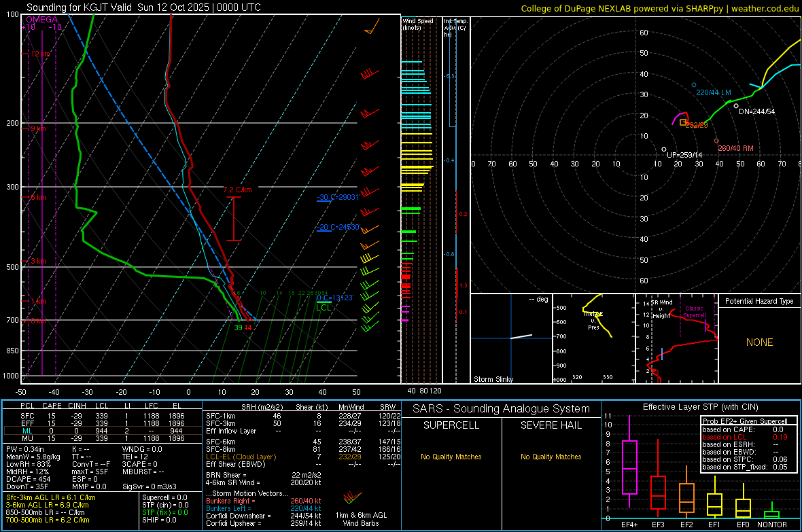This screenshot has height=532, width=802.
Task: Click the 220/44 LM hodograph label
Action: click(714, 92)
